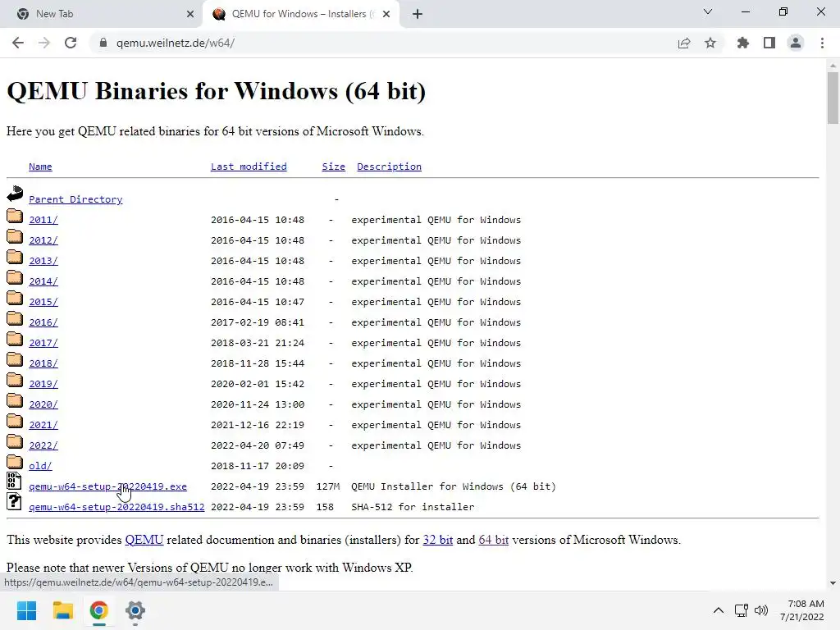Click the folder icon for 2017/
Image resolution: width=840 pixels, height=630 pixels.
pyautogui.click(x=15, y=339)
